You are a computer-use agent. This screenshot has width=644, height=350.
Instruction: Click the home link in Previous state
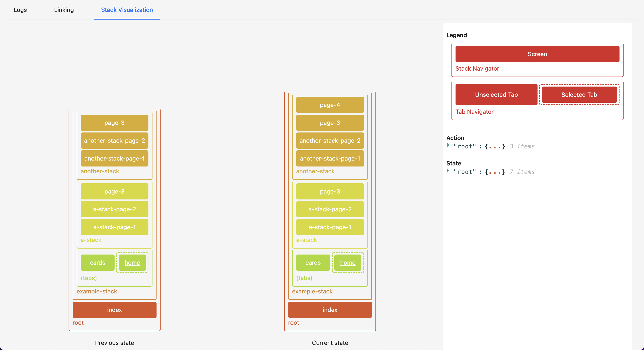(132, 263)
